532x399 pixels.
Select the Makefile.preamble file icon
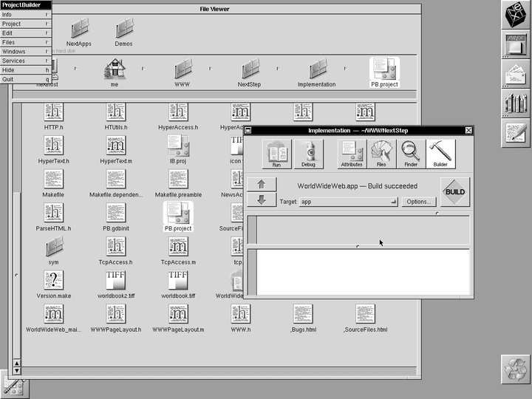tap(178, 180)
